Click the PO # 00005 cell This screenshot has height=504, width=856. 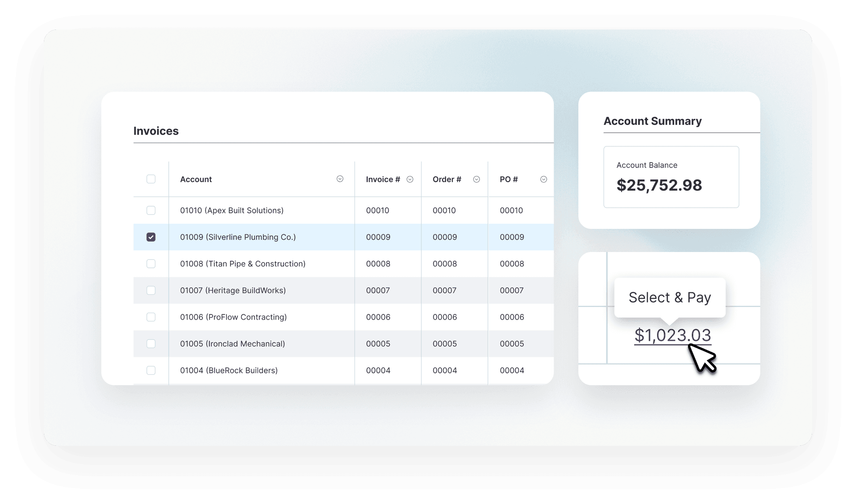pyautogui.click(x=512, y=344)
